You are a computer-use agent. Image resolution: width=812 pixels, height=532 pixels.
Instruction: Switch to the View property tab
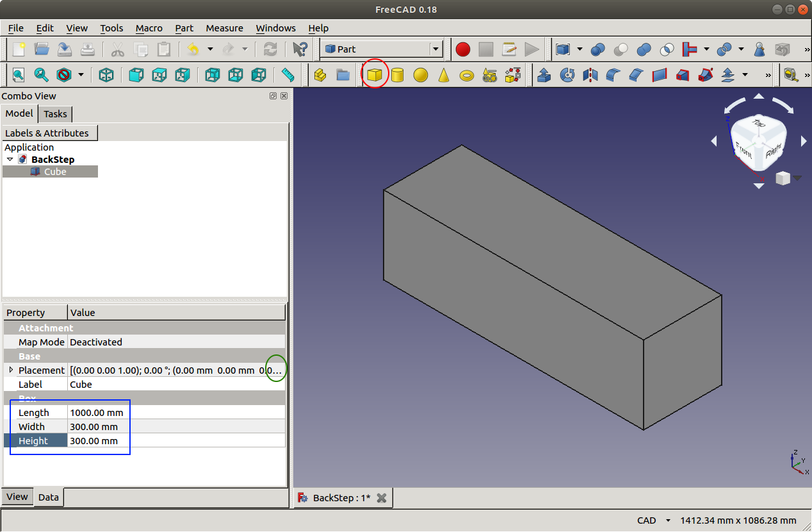pos(17,497)
